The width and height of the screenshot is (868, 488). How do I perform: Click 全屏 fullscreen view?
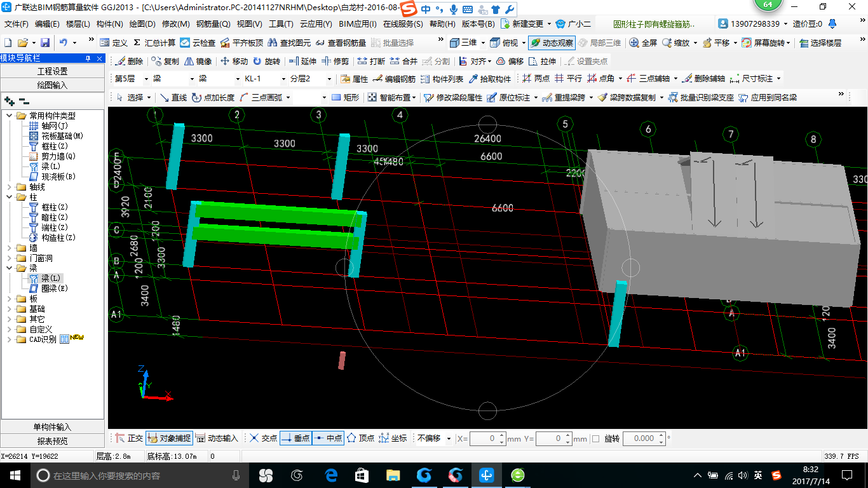tap(643, 43)
